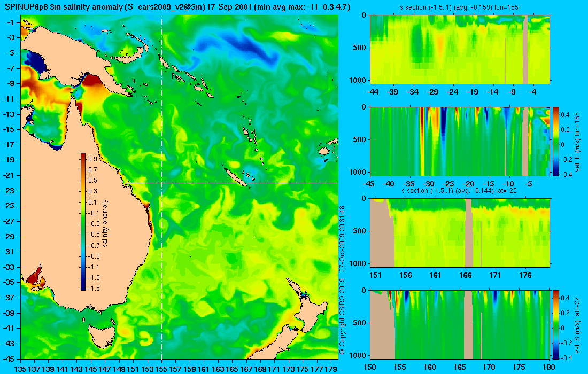
Task: Click the 151 tick under the lat=-22 salinity plot
Action: click(375, 276)
